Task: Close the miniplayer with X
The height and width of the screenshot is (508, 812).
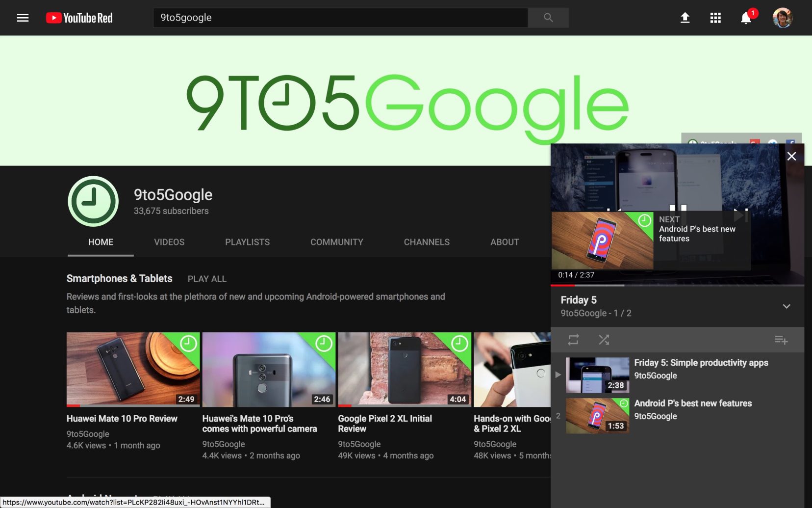Action: (791, 157)
